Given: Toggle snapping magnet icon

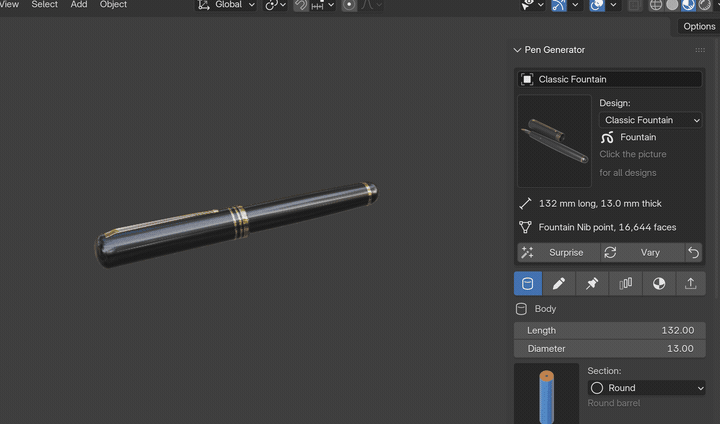Looking at the screenshot, I should tap(301, 5).
